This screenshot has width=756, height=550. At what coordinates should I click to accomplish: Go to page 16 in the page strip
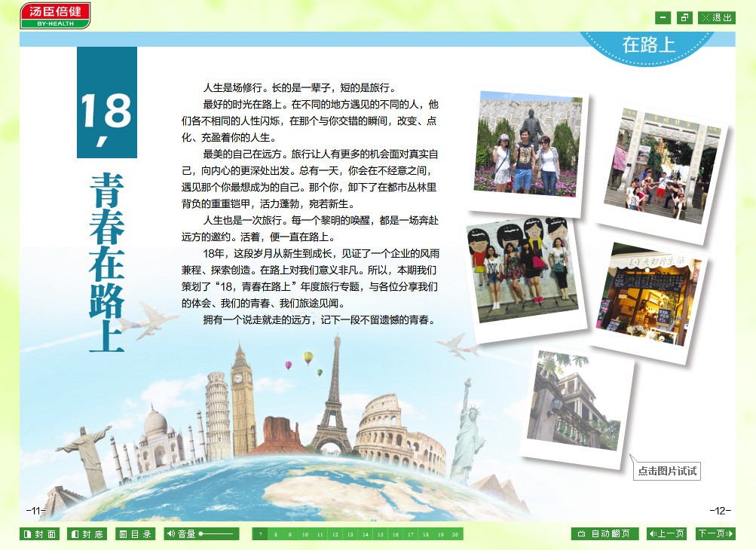click(x=396, y=534)
